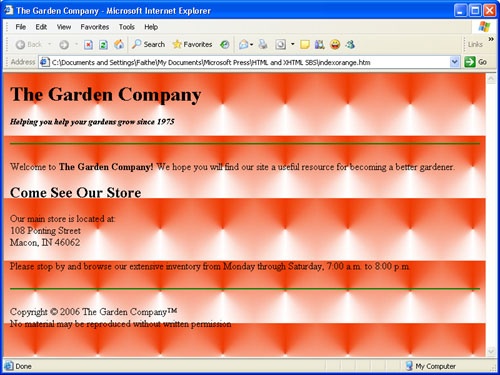The image size is (500, 375).
Task: Click the yellow note Discuss icon
Action: [304, 44]
